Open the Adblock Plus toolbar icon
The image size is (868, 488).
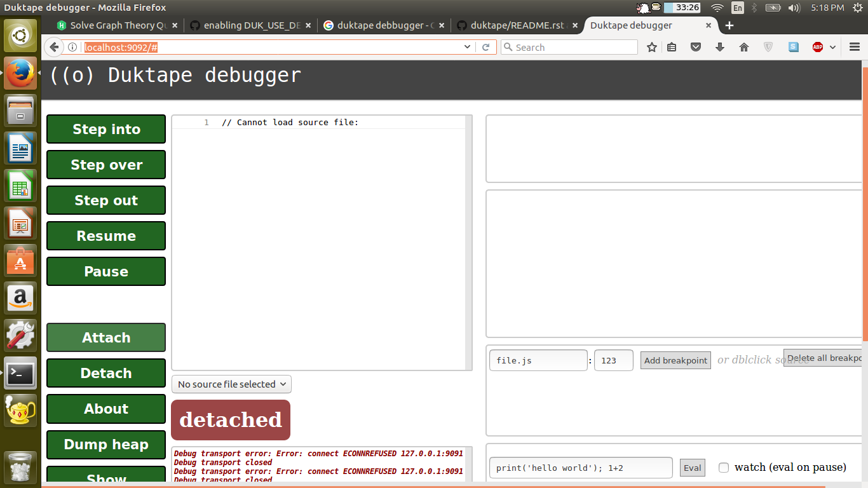pyautogui.click(x=818, y=47)
